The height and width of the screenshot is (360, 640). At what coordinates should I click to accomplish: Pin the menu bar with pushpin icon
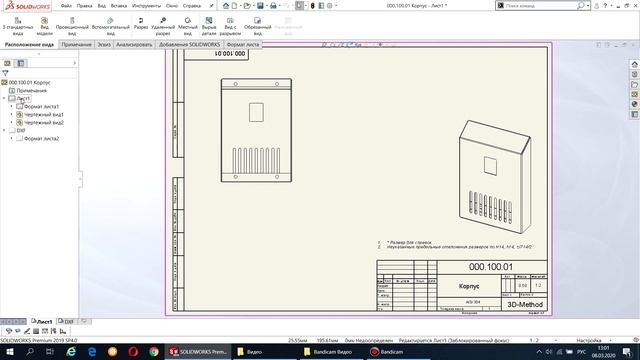[x=211, y=6]
